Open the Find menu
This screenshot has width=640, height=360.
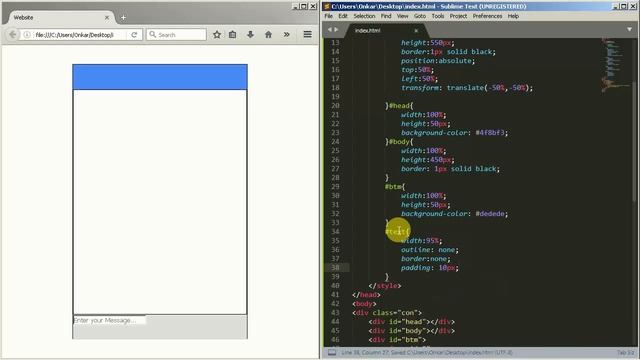(x=386, y=16)
